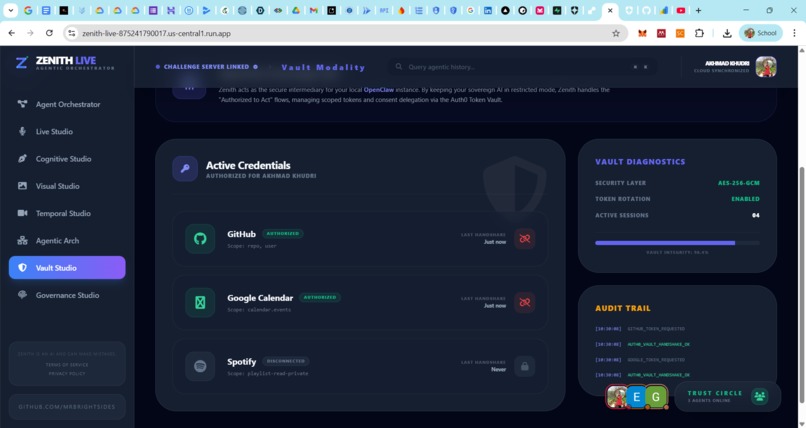The height and width of the screenshot is (428, 806).
Task: Click the Active Sessions count 04
Action: click(755, 215)
